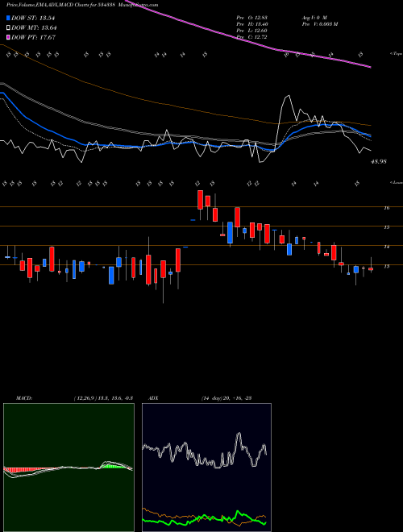Click the 'Avg V: 0 M' volume text
The height and width of the screenshot is (532, 403).
tap(314, 17)
